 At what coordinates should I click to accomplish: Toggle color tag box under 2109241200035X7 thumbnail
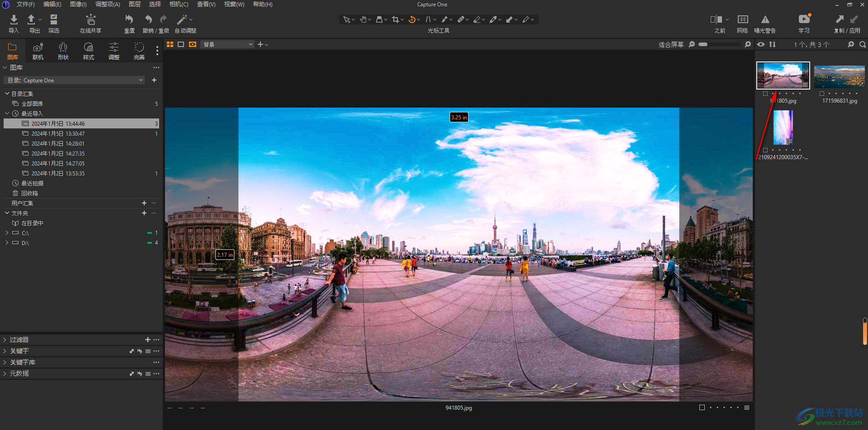coord(765,150)
